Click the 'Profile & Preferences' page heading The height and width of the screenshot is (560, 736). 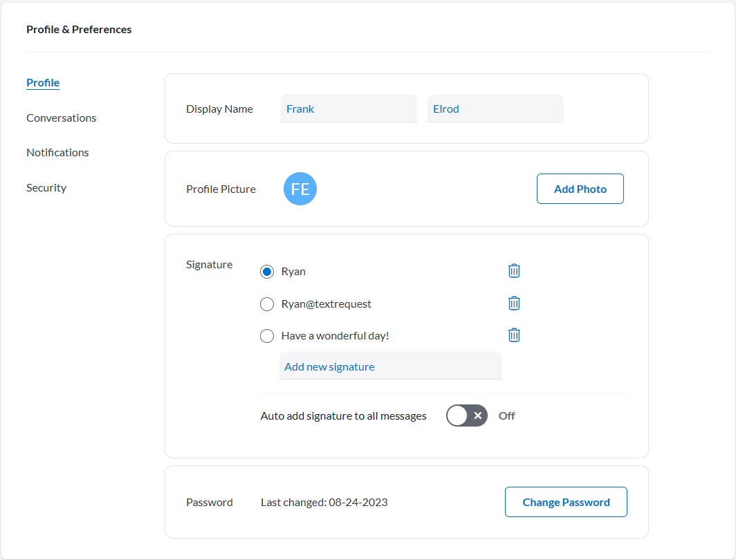pos(79,30)
